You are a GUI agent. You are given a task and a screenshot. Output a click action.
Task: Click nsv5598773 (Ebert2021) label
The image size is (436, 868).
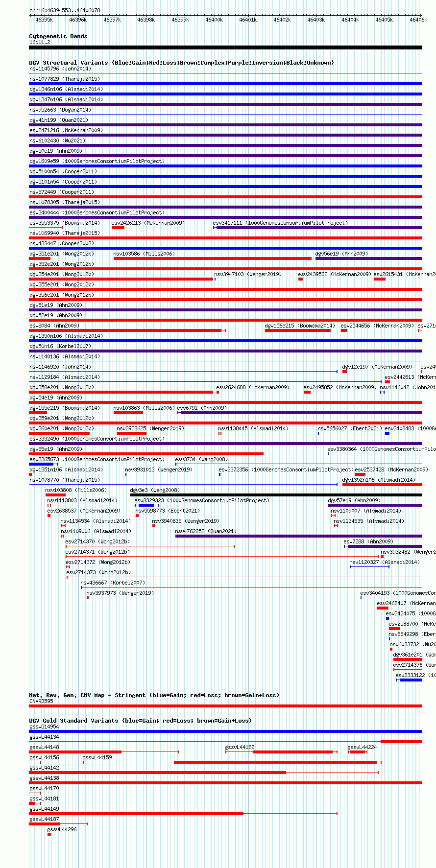[x=168, y=511]
